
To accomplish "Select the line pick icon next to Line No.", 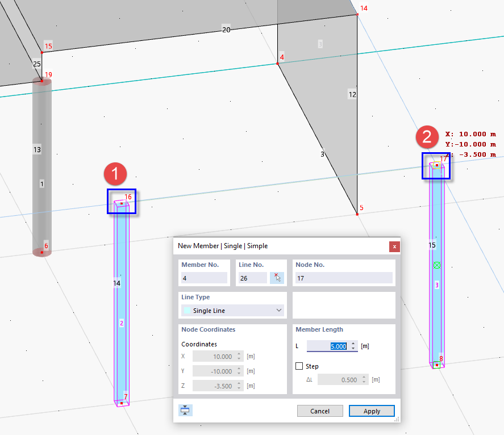I will point(277,277).
